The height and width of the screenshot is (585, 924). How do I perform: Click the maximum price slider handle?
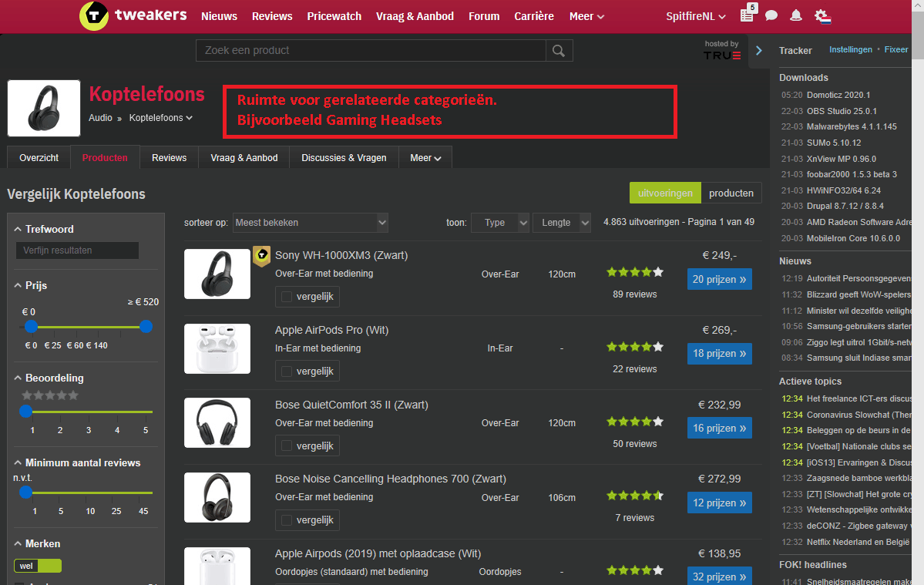146,326
